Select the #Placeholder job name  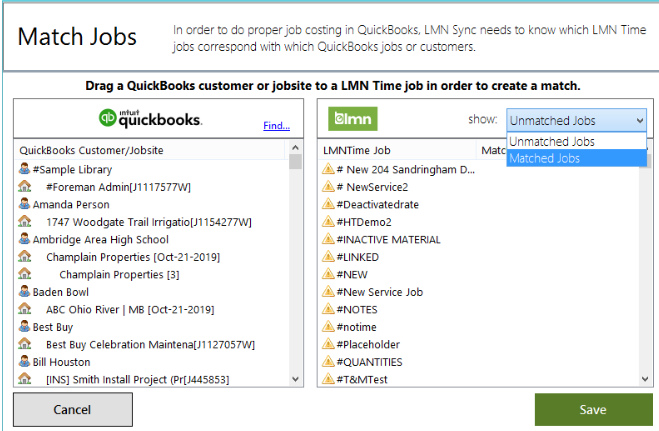pyautogui.click(x=368, y=344)
